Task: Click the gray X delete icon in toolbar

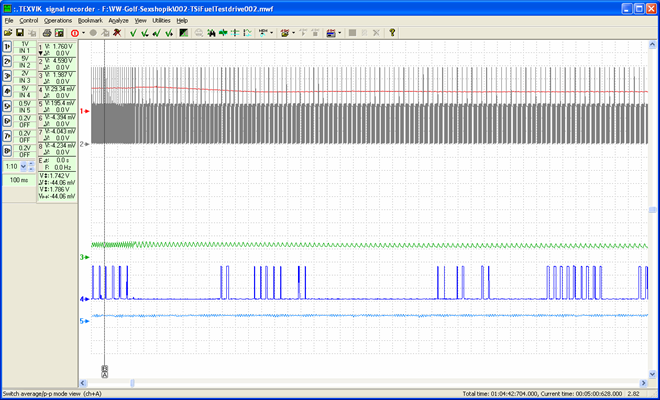Action: pos(377,32)
